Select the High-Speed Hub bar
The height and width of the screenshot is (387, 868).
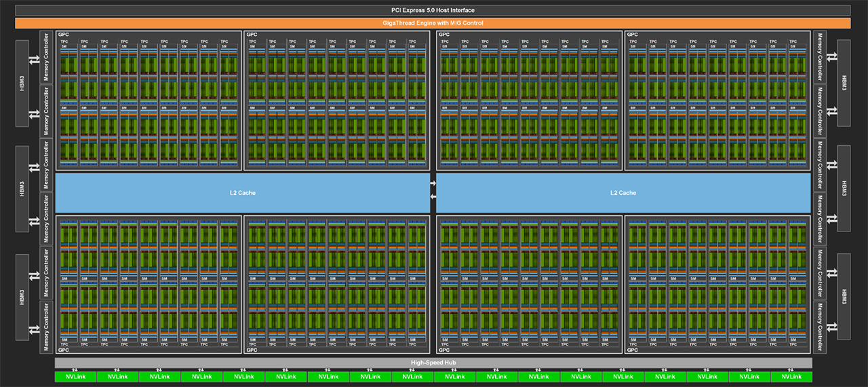pos(433,363)
